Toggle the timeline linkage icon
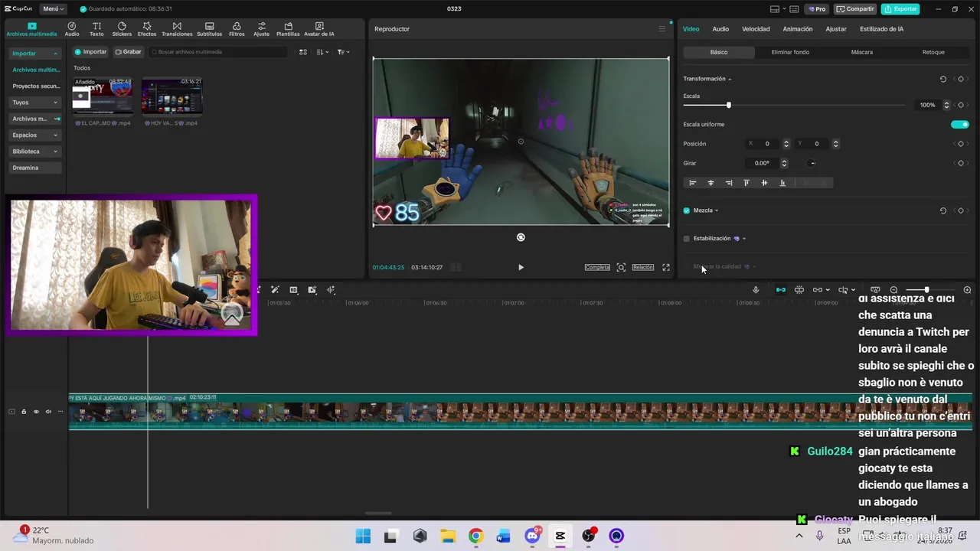Screen dimensions: 980x551 click(818, 290)
